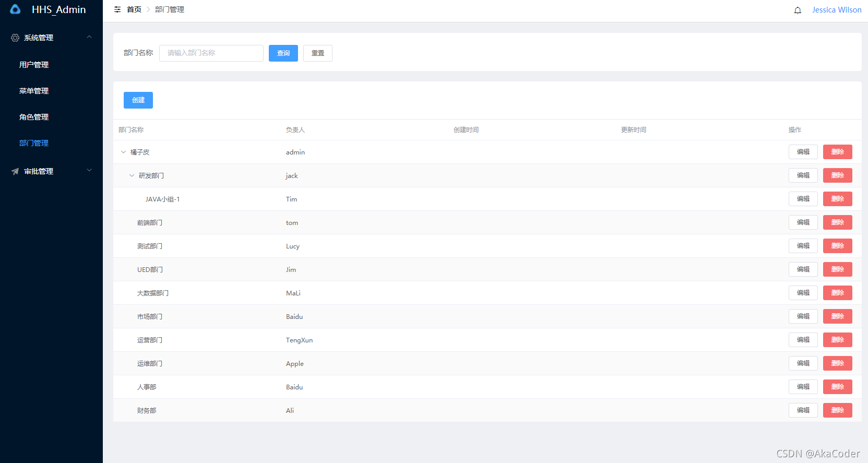Edit the 运营部门 row
868x463 pixels.
pos(803,340)
